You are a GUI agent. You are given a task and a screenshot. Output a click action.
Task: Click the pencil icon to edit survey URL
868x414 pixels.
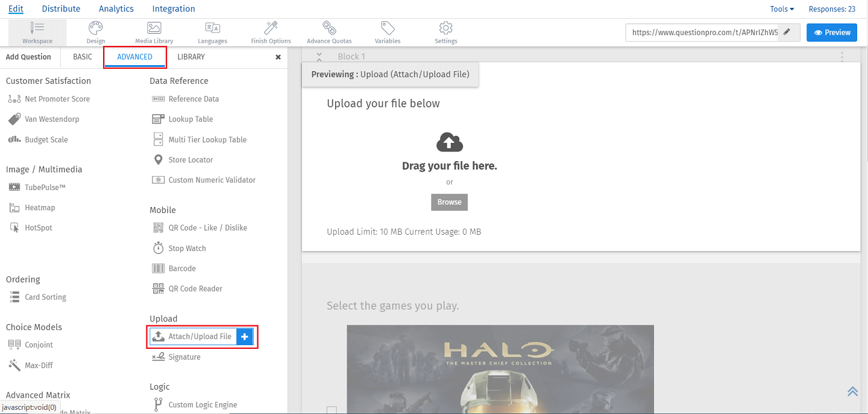point(787,33)
